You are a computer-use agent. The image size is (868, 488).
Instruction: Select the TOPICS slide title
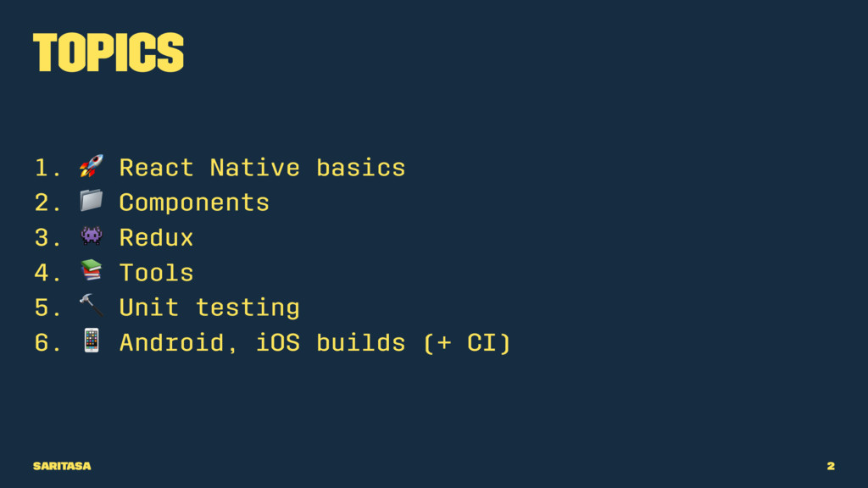[108, 53]
